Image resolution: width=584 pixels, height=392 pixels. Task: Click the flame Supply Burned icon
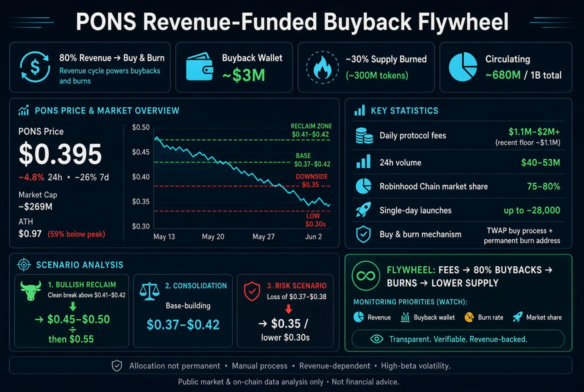pyautogui.click(x=322, y=67)
